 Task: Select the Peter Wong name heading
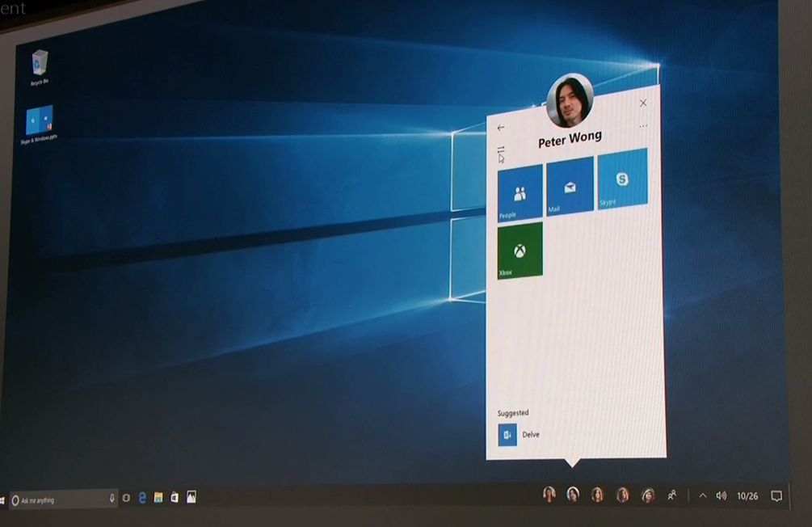tap(570, 139)
